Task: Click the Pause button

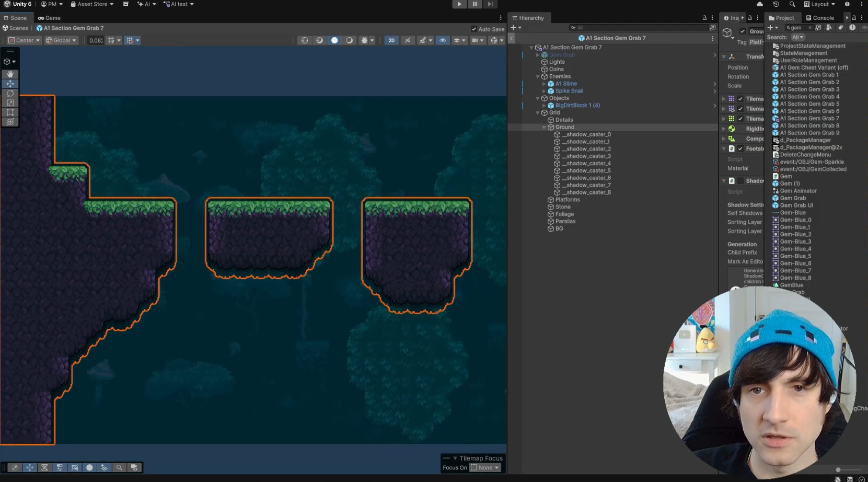Action: 474,4
